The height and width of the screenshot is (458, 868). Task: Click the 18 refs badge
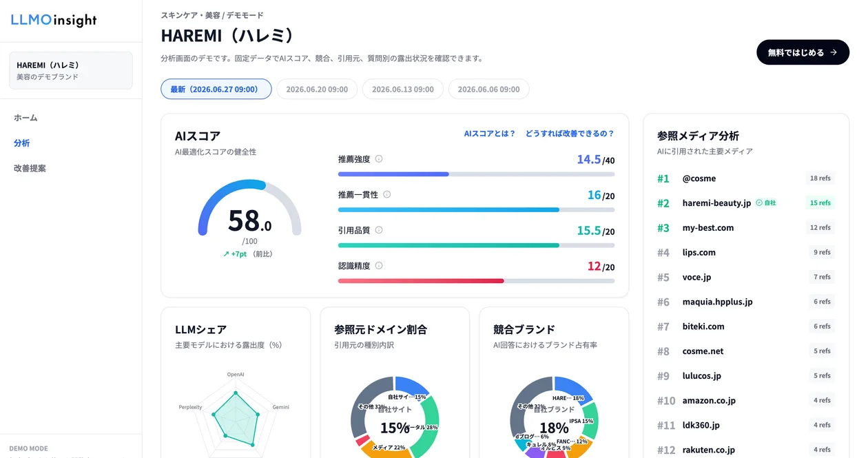pyautogui.click(x=820, y=178)
